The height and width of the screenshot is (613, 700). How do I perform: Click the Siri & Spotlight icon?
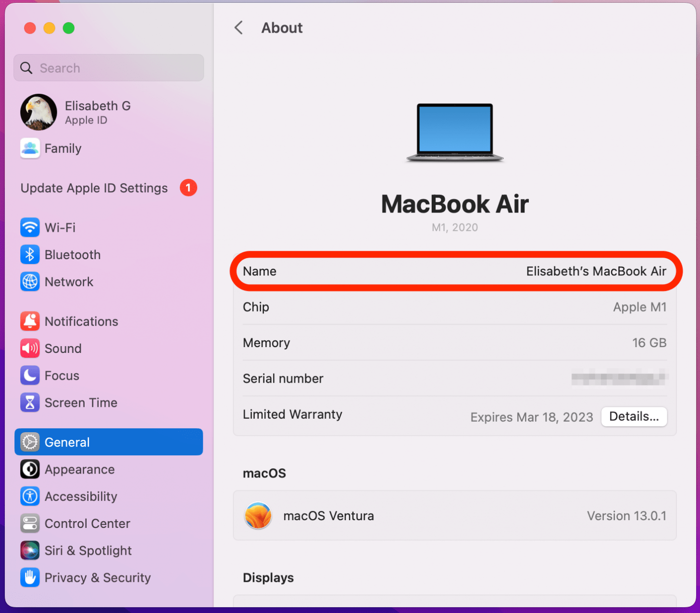tap(30, 550)
